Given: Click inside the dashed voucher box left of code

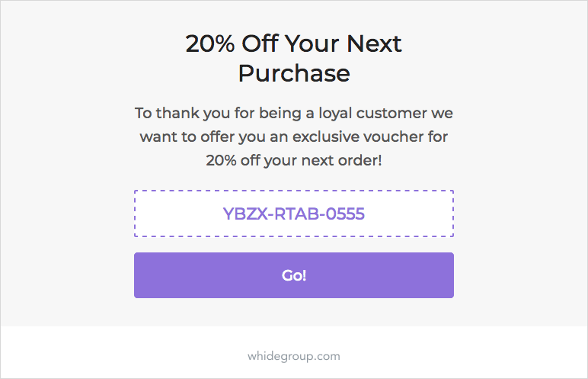Looking at the screenshot, I should click(178, 214).
